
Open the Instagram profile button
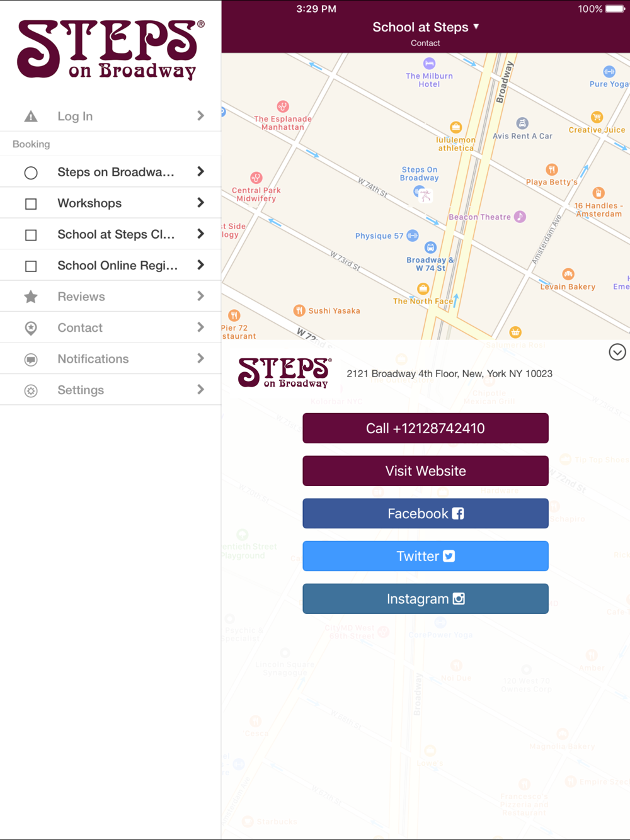coord(425,599)
